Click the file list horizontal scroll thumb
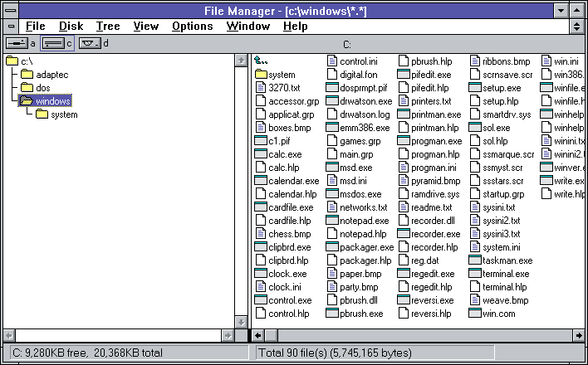The width and height of the screenshot is (588, 365). 272,335
